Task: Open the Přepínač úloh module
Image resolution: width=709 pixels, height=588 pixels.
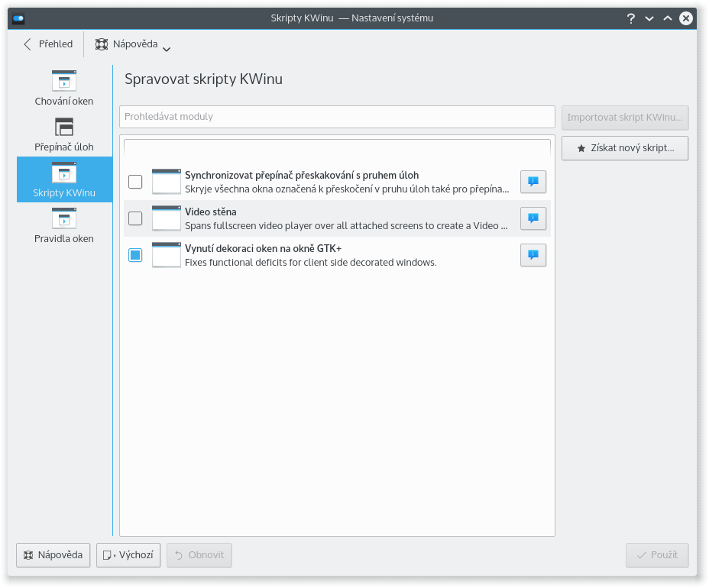Action: coord(64,134)
